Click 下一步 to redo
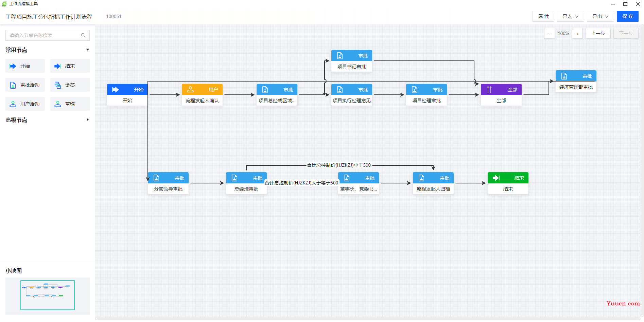 [626, 33]
